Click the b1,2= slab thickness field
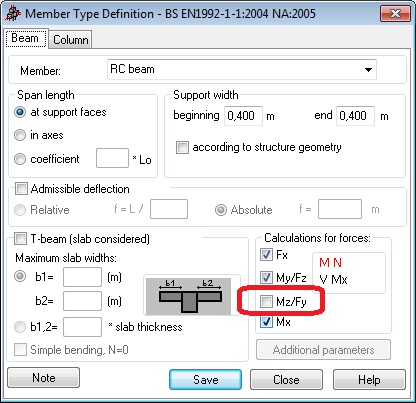This screenshot has width=416, height=403. click(82, 327)
